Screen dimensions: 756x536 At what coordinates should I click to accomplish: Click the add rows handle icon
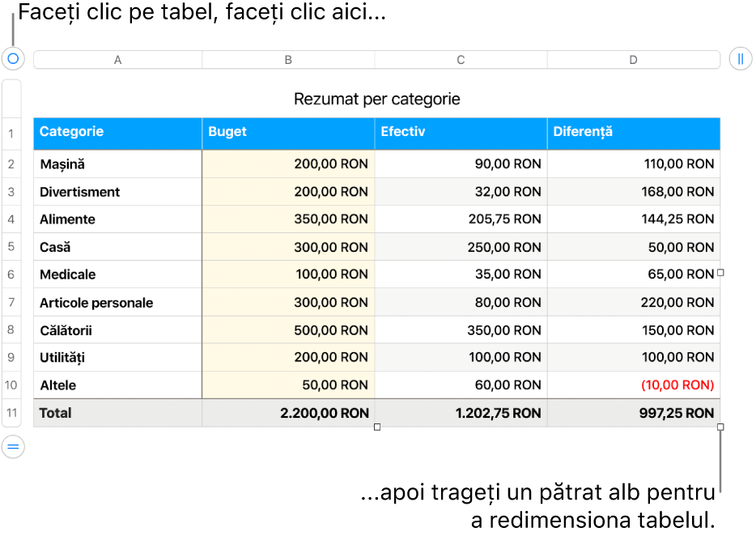pyautogui.click(x=13, y=447)
